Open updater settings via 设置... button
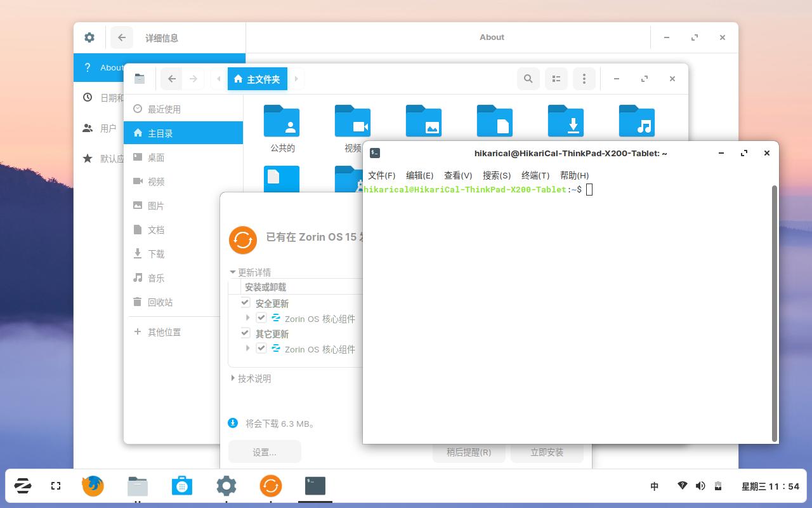Screen dimensions: 812x508 [x=265, y=451]
